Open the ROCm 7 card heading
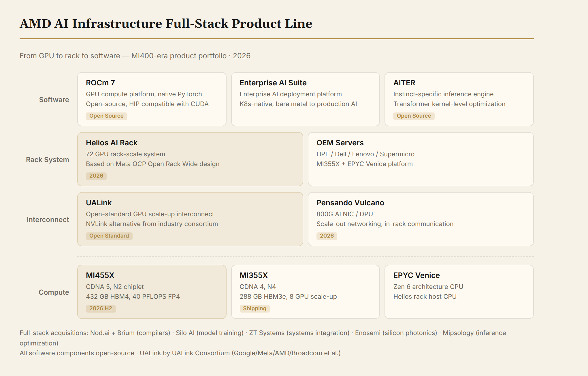Viewport: 588px width, 376px height. click(100, 83)
